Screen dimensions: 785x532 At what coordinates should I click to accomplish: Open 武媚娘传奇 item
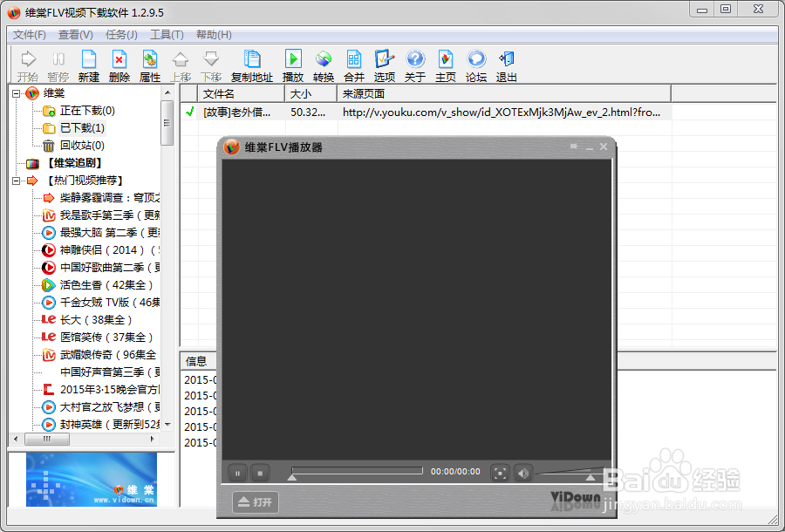pyautogui.click(x=100, y=355)
